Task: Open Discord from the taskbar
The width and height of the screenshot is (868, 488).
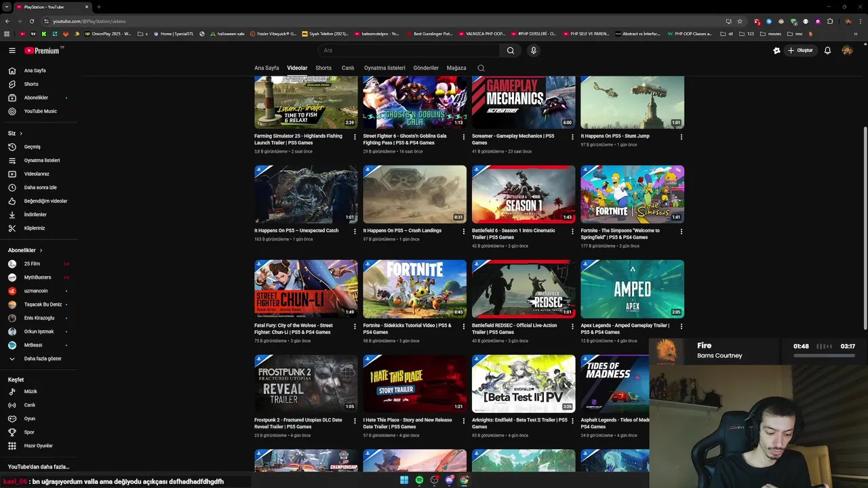Action: point(449,480)
